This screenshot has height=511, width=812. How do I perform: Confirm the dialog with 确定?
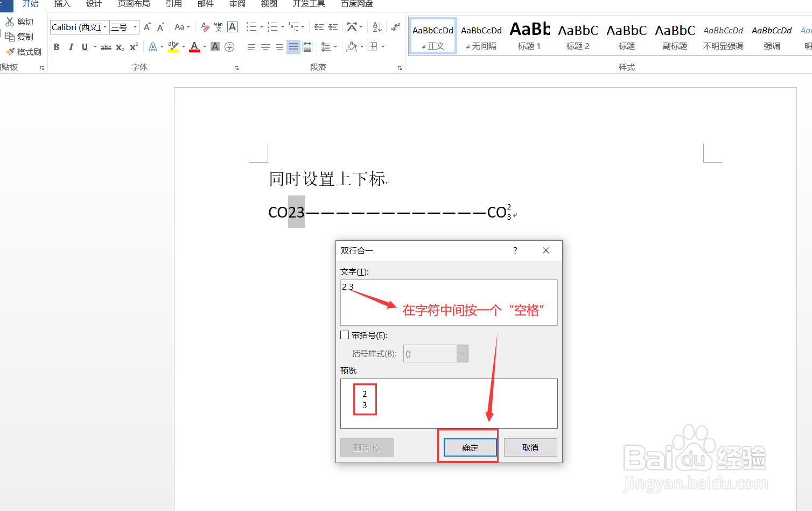[470, 447]
